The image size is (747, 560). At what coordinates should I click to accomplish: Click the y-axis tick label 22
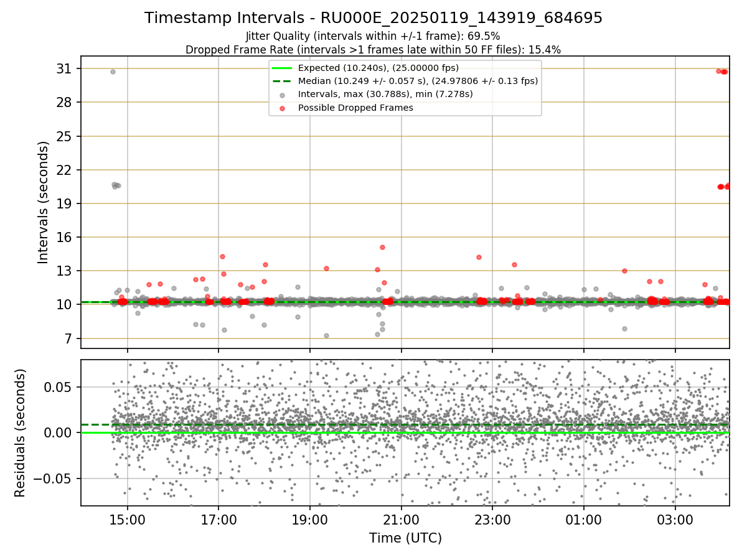[x=65, y=170]
